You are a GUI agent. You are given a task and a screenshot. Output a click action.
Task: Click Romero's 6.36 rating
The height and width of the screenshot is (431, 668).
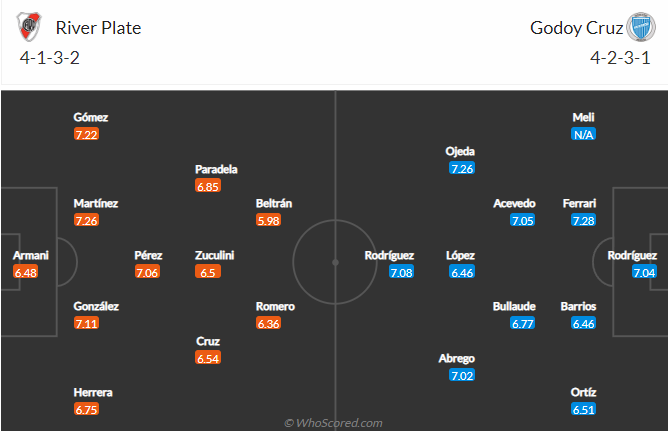(x=268, y=323)
